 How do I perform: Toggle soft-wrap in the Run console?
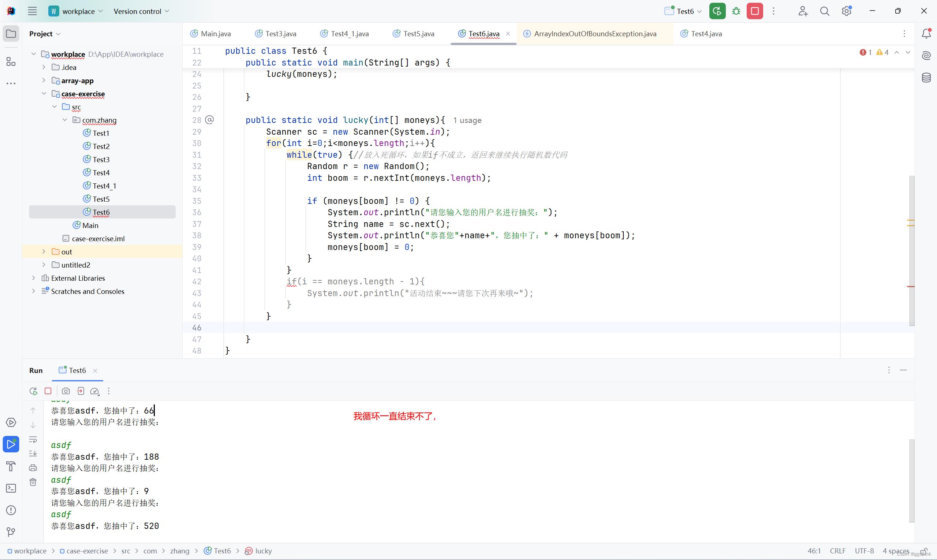tap(33, 440)
